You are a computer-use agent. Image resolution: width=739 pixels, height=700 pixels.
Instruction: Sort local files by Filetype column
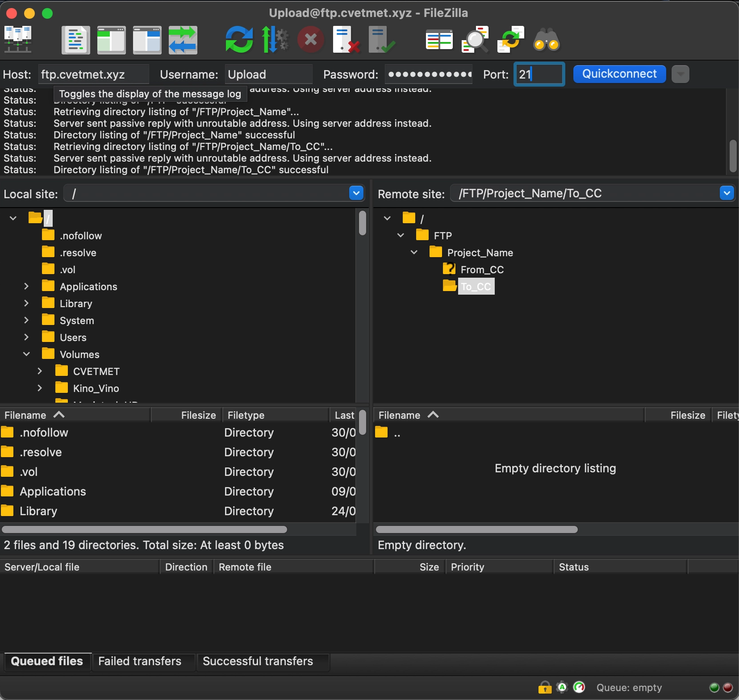(276, 415)
